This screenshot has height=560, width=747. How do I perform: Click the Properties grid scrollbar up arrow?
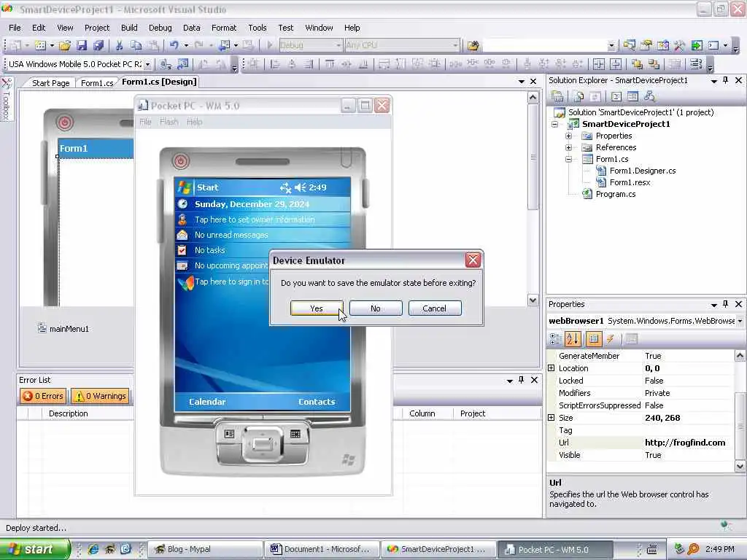click(x=740, y=355)
